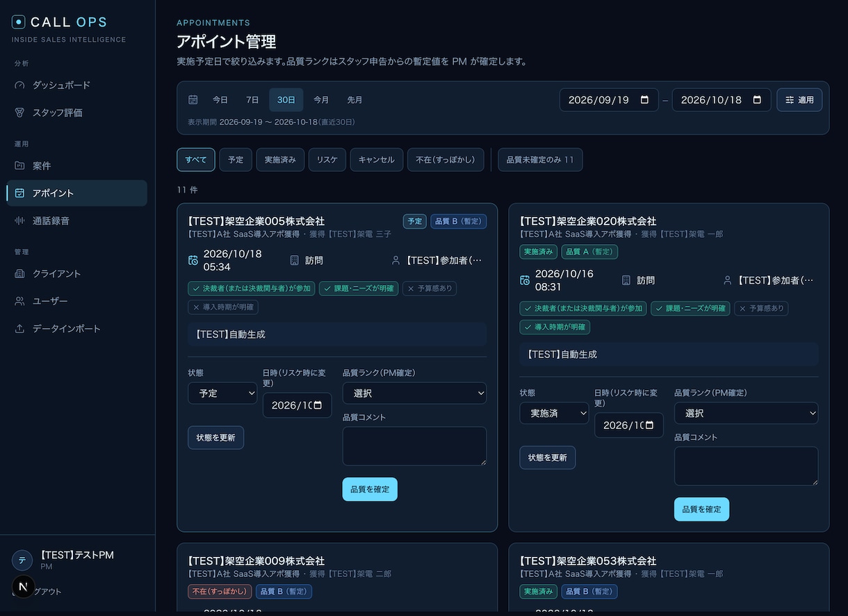Image resolution: width=848 pixels, height=616 pixels.
Task: Click start date field 2026/09/19
Action: click(x=609, y=100)
